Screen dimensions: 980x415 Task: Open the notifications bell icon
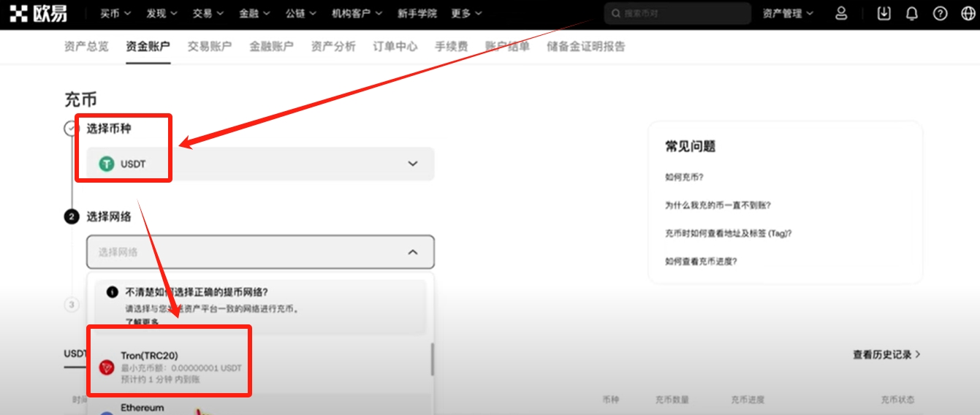[912, 14]
